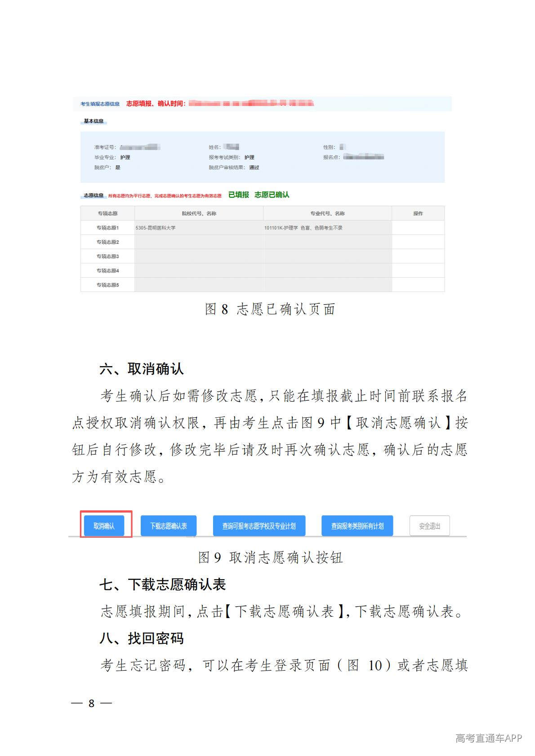Select the 性别 field label
Screen dimensions: 535x756
click(329, 147)
